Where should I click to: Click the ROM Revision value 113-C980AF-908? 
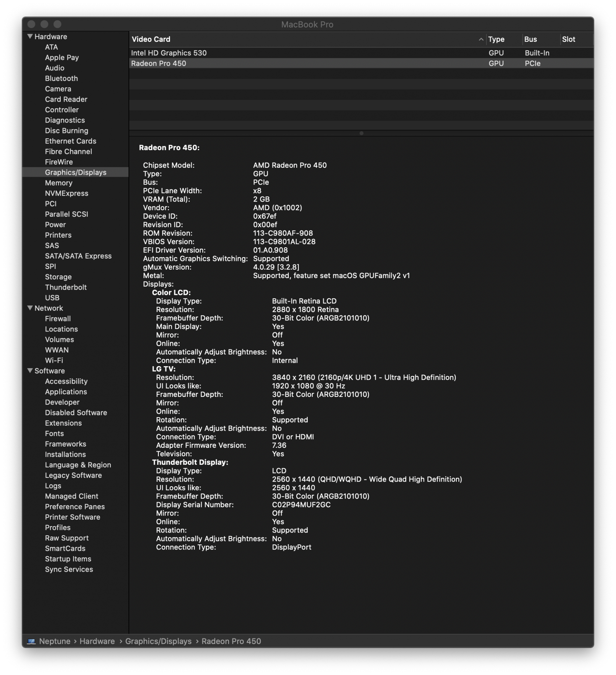click(283, 233)
